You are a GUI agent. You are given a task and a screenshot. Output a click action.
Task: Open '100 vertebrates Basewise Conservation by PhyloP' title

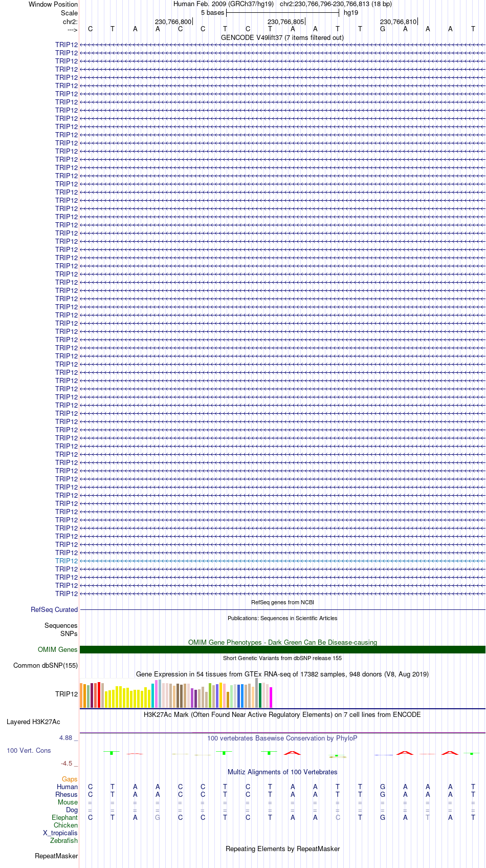(x=282, y=738)
